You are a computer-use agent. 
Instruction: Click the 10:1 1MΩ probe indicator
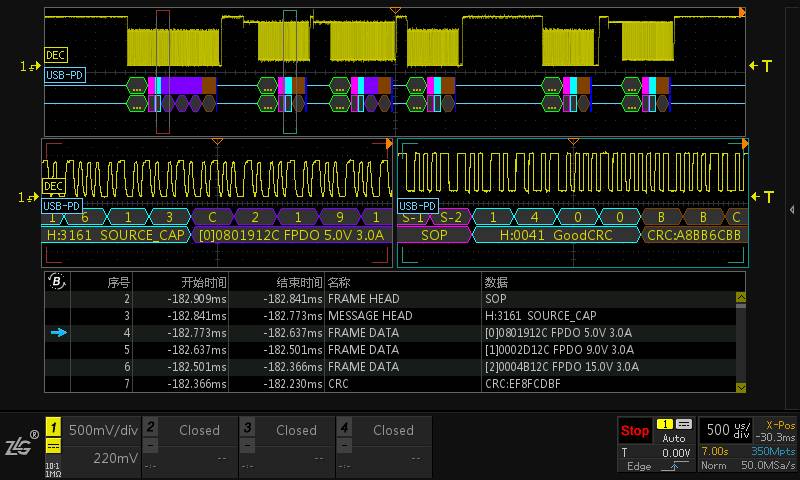[x=53, y=470]
